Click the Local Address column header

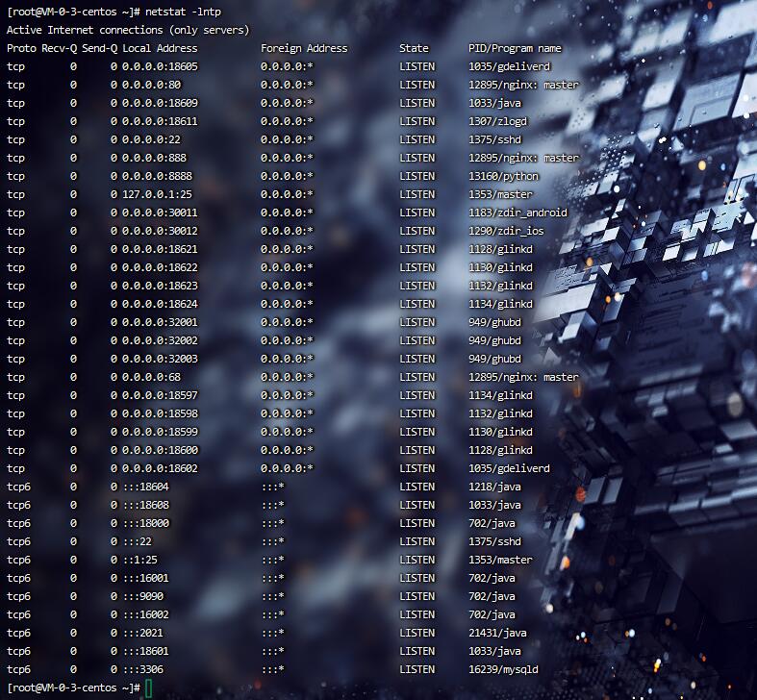click(160, 48)
